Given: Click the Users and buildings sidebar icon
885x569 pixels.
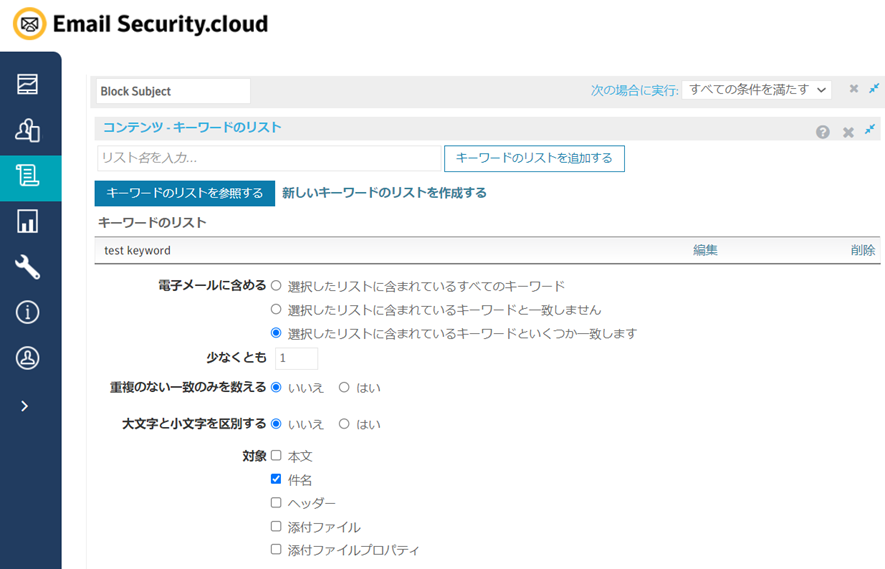Looking at the screenshot, I should [x=28, y=130].
